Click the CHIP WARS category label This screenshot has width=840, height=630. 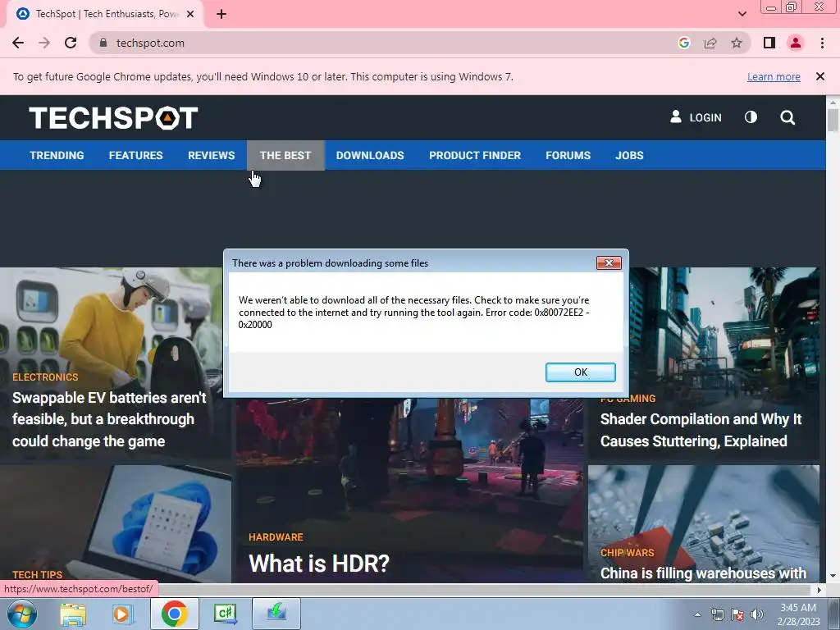(x=628, y=552)
